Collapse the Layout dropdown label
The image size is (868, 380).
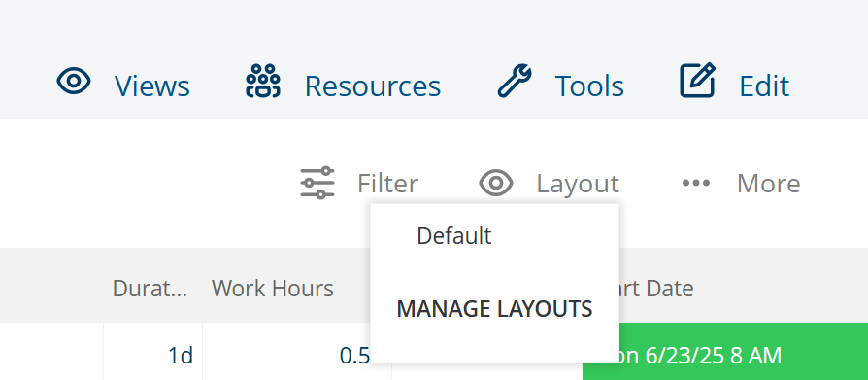(x=578, y=184)
